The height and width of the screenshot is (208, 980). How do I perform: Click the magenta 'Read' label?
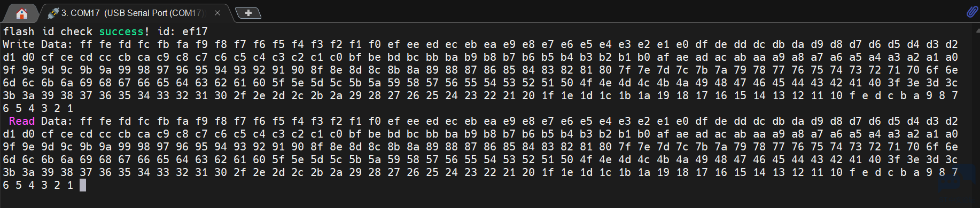point(22,121)
